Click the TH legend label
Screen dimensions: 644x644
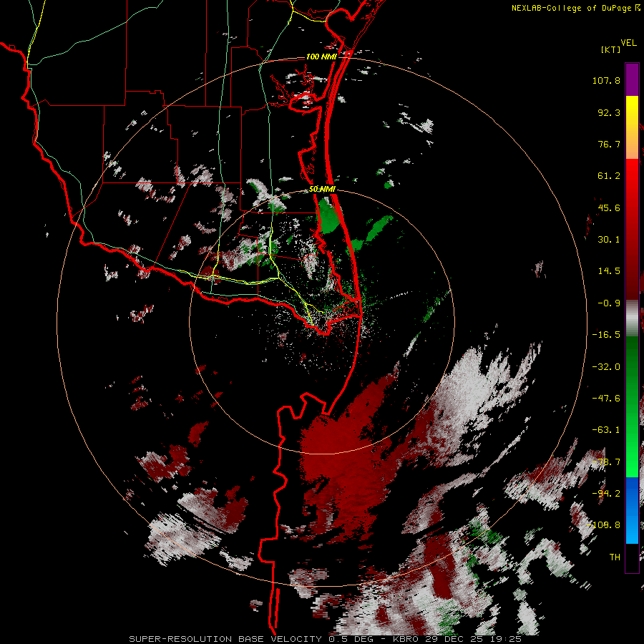pyautogui.click(x=615, y=557)
